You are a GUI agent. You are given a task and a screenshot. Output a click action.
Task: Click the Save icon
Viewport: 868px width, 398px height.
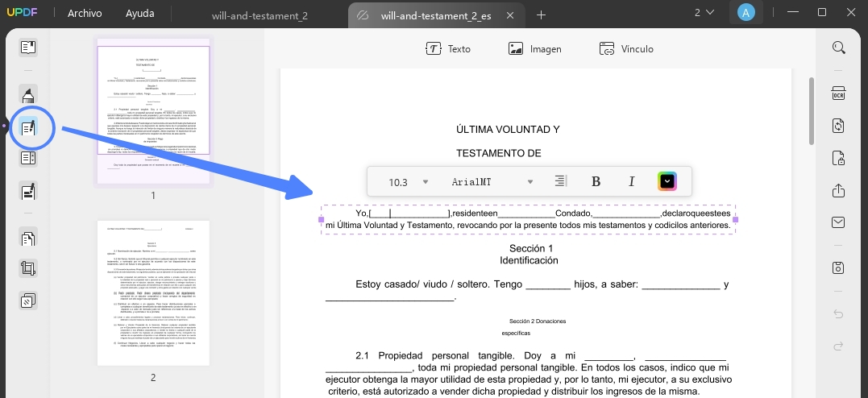coord(839,268)
